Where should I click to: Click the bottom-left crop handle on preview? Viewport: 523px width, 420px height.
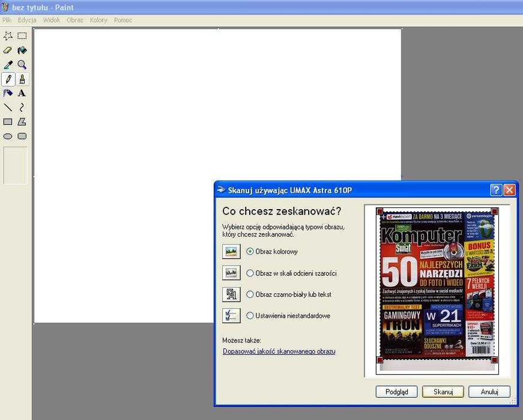coord(379,360)
